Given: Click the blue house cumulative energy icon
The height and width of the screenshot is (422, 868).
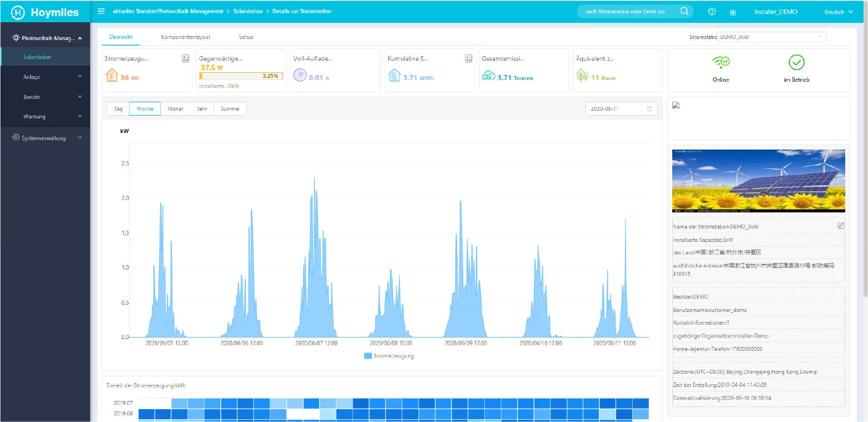Looking at the screenshot, I should (394, 75).
